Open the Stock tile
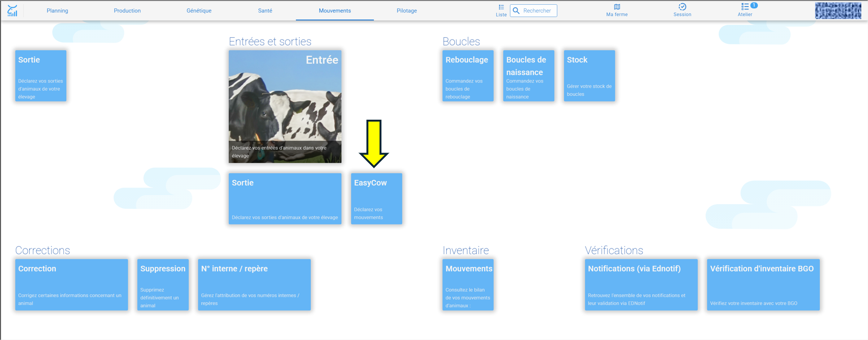 (590, 76)
